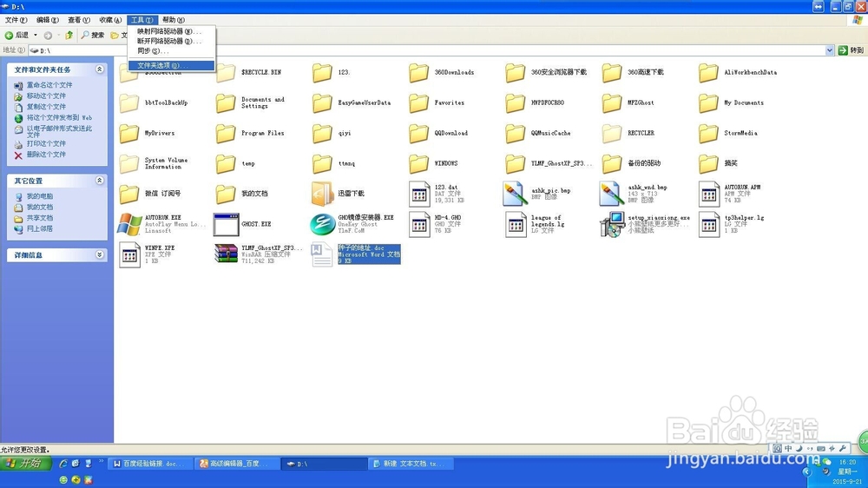This screenshot has width=868, height=488.
Task: Click the green up-one-level folder icon
Action: coord(69,35)
